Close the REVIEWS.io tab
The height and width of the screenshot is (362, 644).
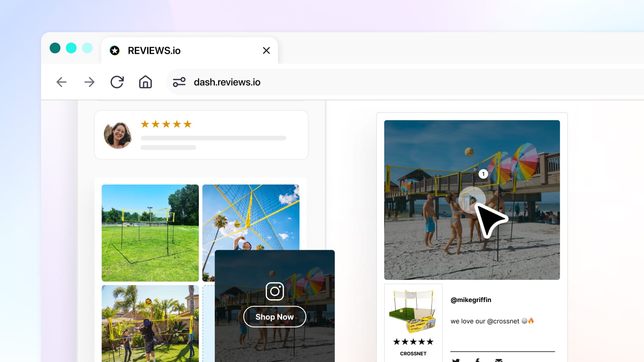pyautogui.click(x=266, y=51)
